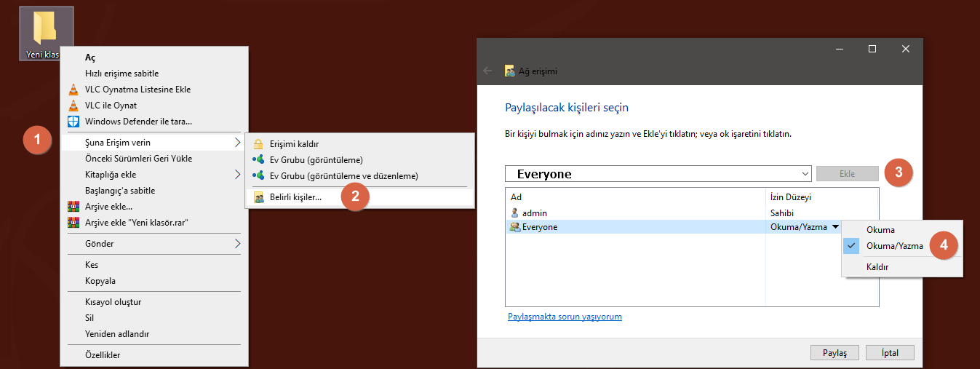
Task: Choose Kısayol oluştur
Action: 155,302
